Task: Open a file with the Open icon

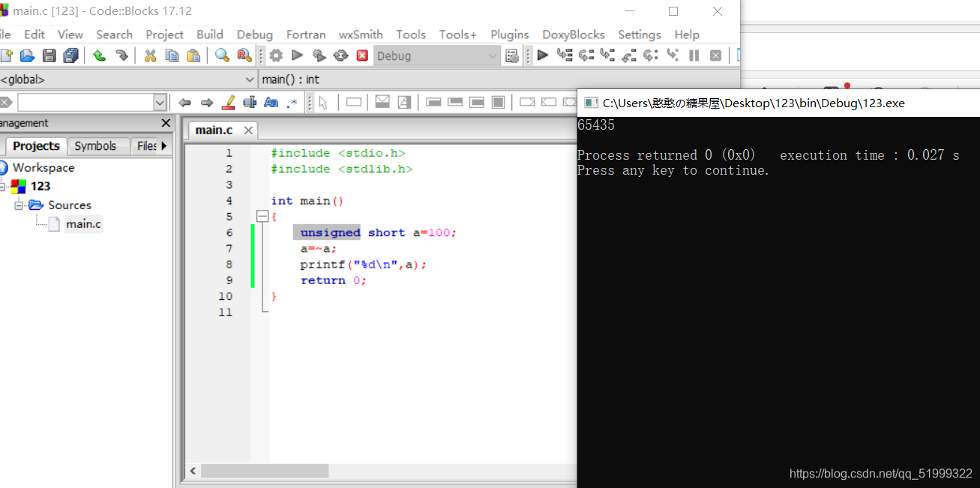Action: [27, 55]
